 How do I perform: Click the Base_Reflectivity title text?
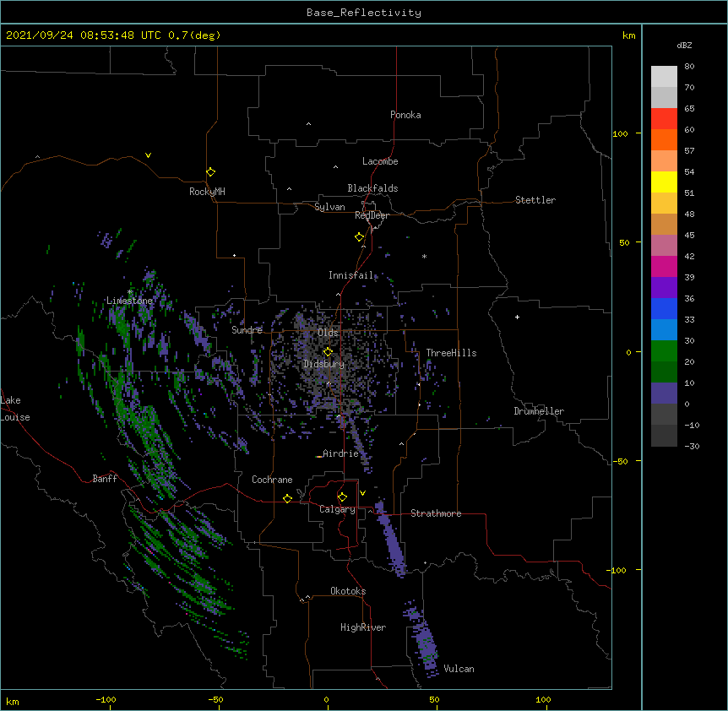click(364, 13)
